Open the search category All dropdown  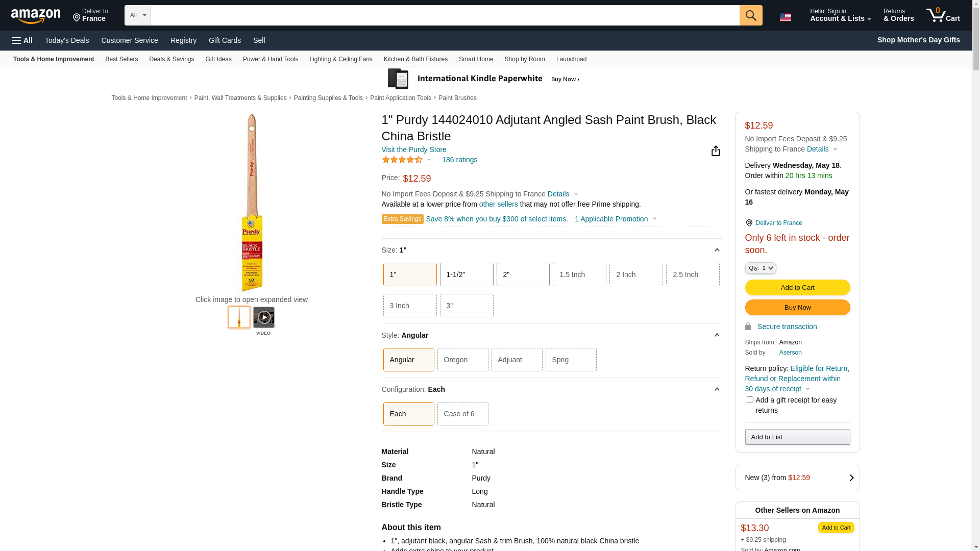pos(137,15)
